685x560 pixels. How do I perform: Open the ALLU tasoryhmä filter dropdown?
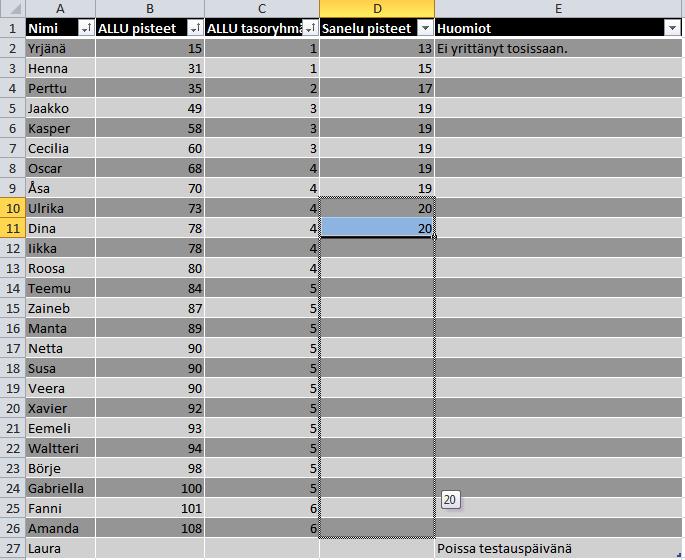point(310,28)
